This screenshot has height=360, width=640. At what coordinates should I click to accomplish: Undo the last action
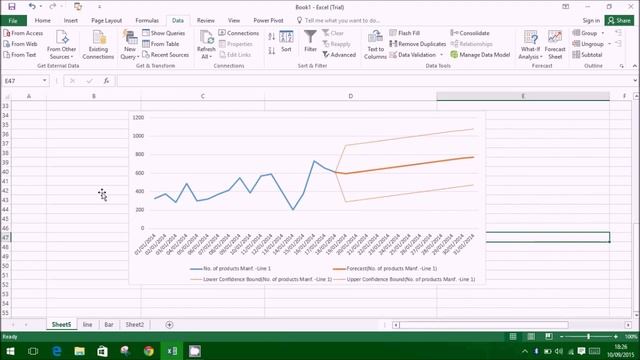coord(32,7)
